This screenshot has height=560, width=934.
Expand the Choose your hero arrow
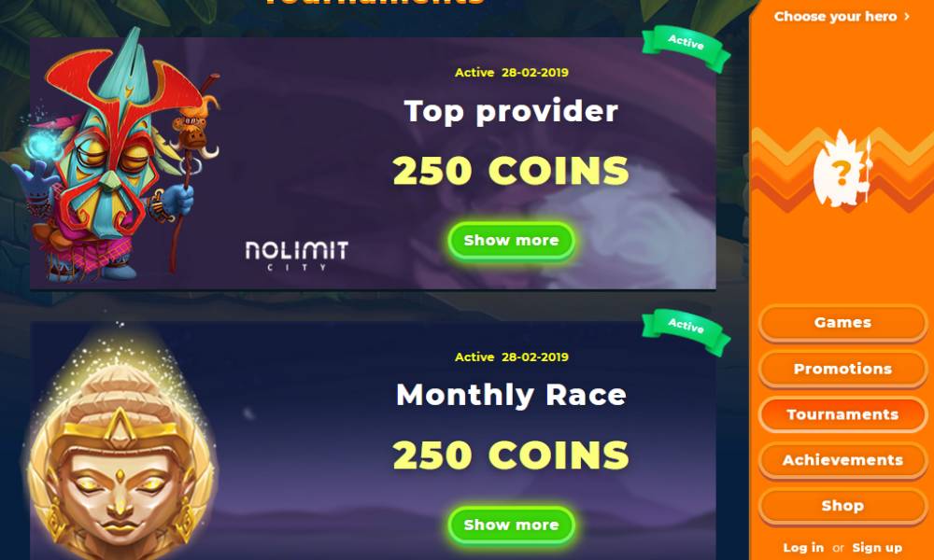tap(907, 17)
